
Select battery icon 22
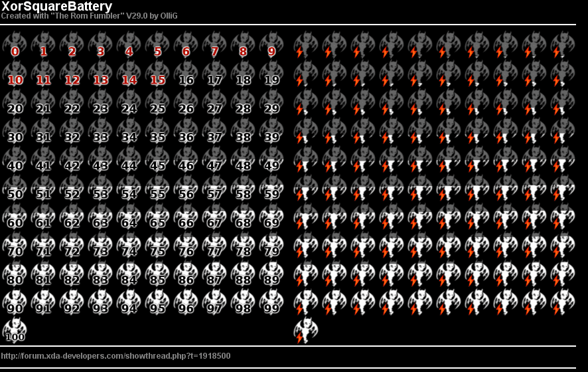(72, 102)
